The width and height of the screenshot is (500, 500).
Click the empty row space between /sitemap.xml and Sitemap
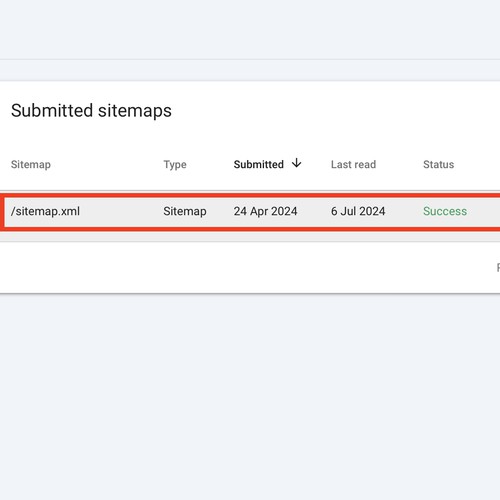(x=122, y=211)
